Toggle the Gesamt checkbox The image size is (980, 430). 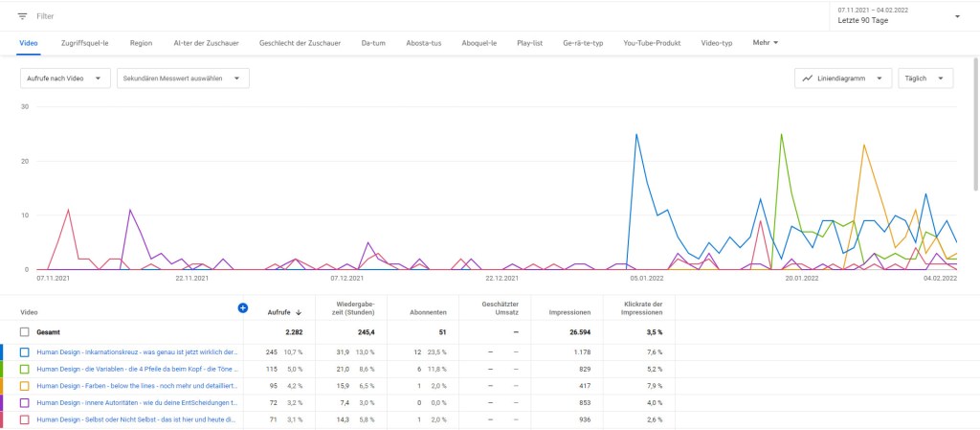tap(25, 331)
